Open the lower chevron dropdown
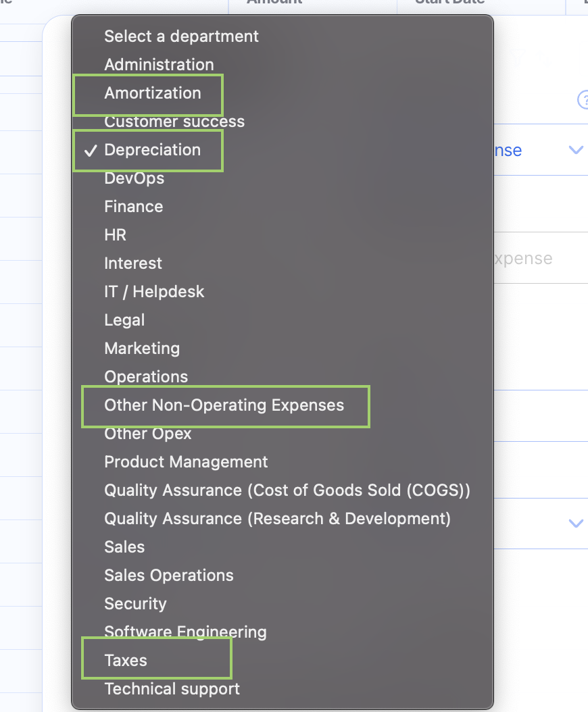The width and height of the screenshot is (588, 712). click(576, 524)
